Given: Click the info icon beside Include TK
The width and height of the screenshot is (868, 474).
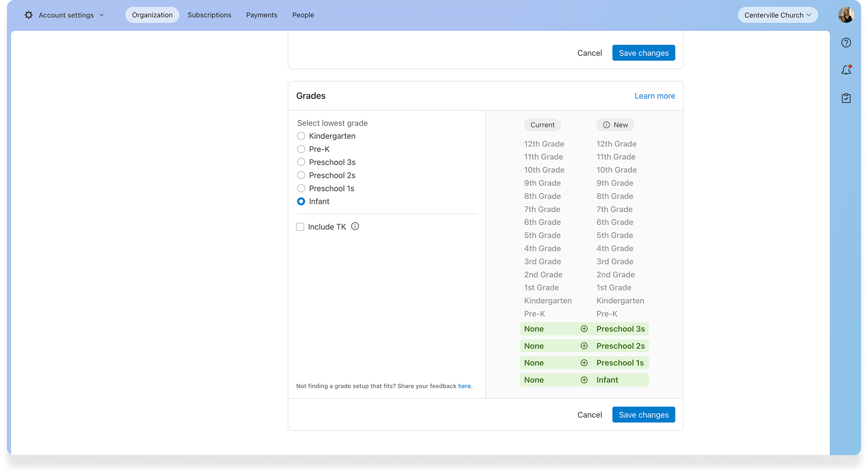Looking at the screenshot, I should coord(355,226).
